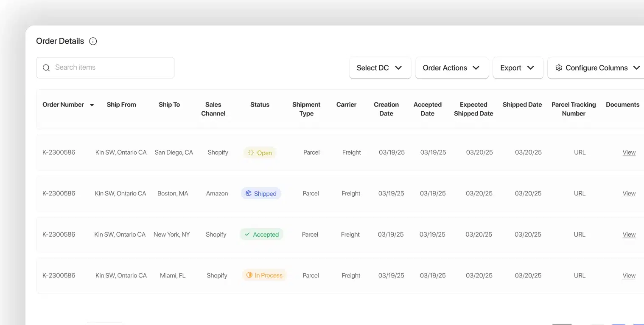
Task: Open the View documents link for the Boston order
Action: [x=629, y=193]
